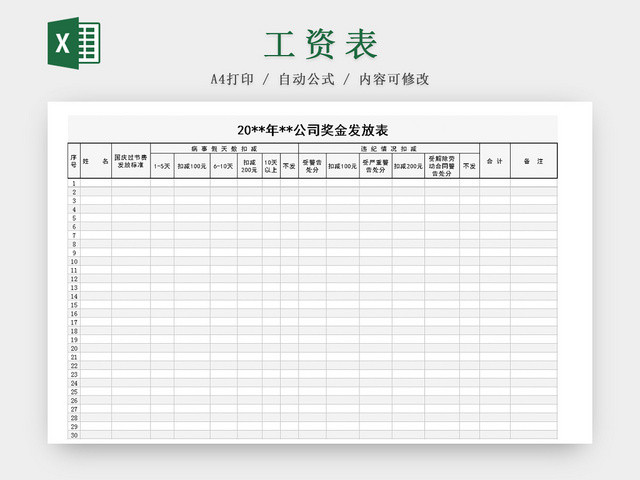Click row number 25 in 序号 column

click(x=74, y=392)
